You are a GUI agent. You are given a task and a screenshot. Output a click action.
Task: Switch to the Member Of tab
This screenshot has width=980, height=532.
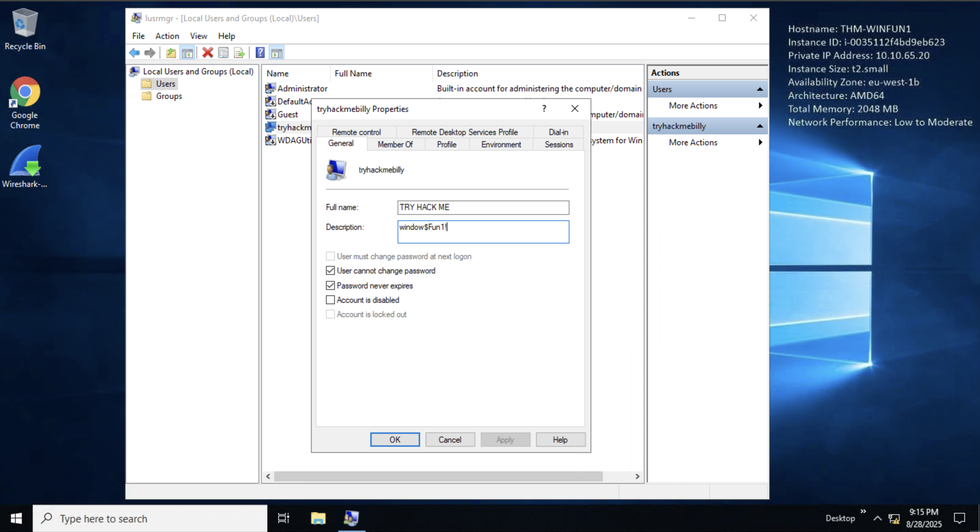[x=395, y=144]
